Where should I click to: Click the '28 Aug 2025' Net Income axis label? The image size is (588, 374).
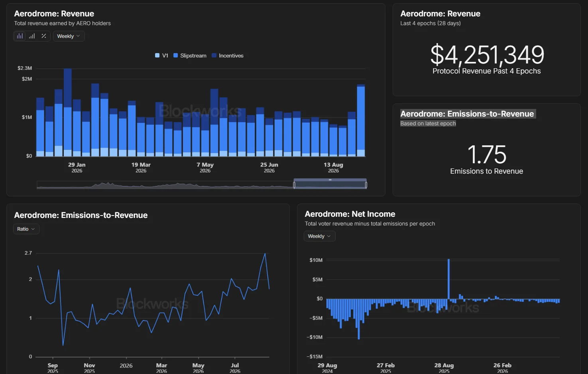click(x=444, y=368)
